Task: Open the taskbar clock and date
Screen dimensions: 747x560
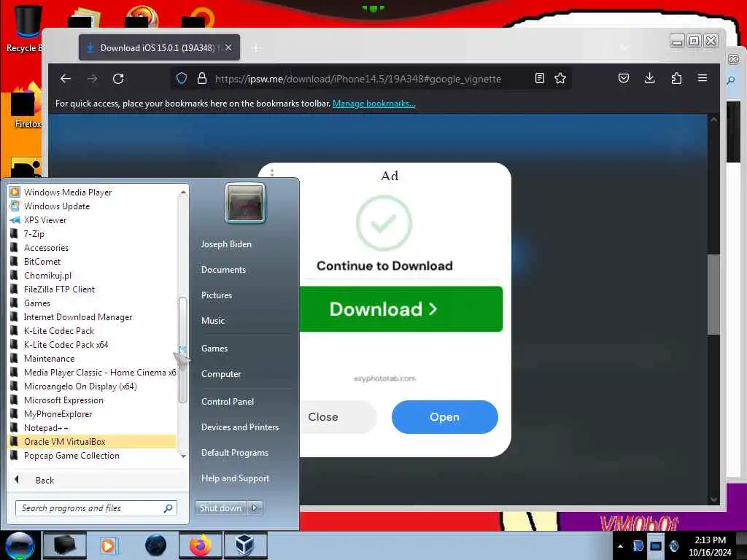Action: (x=710, y=546)
